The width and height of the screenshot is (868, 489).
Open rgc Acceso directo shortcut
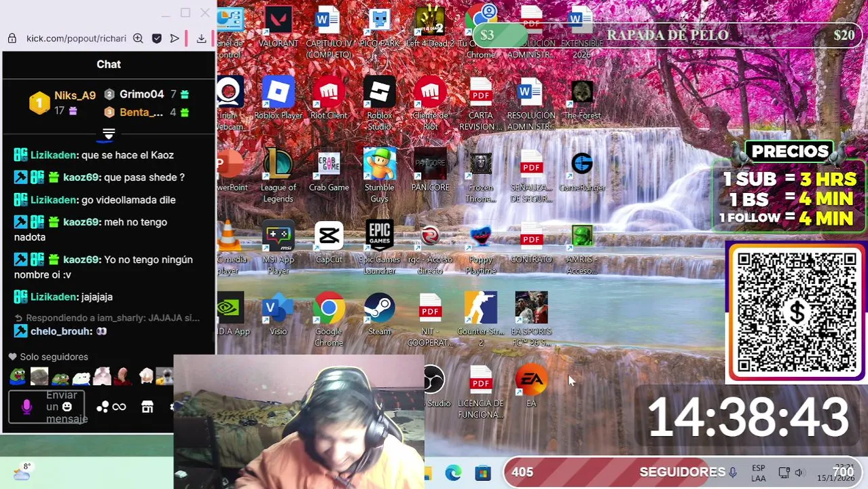click(430, 249)
